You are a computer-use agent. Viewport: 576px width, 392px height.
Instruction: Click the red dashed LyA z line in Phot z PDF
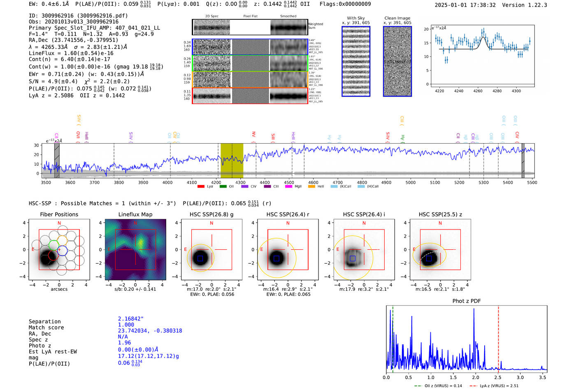(498, 338)
